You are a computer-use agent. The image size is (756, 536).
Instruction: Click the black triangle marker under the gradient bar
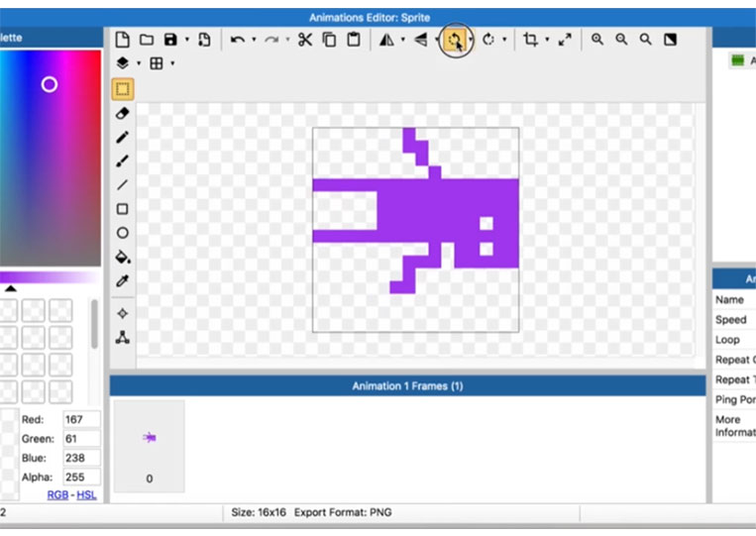pos(11,288)
